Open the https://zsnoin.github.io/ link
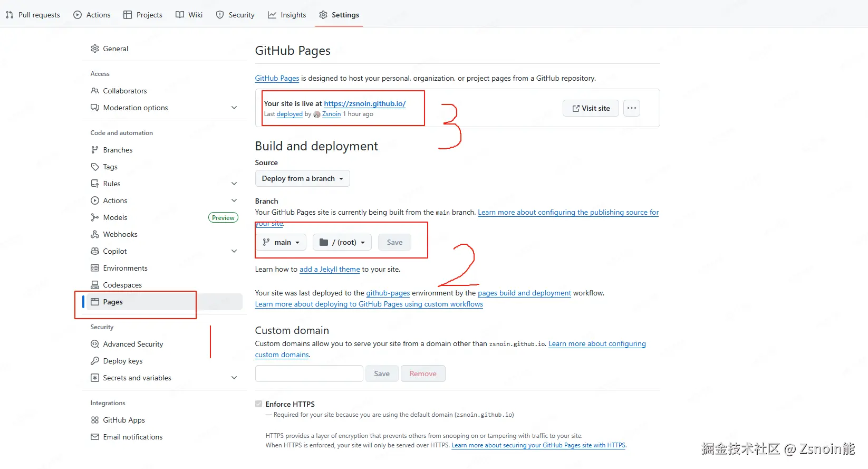This screenshot has height=469, width=868. (365, 103)
